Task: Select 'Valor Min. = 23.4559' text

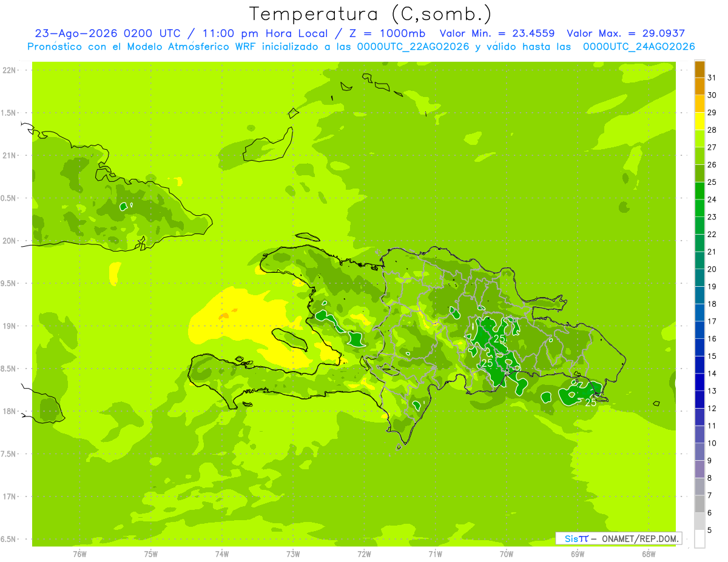Action: coord(497,33)
